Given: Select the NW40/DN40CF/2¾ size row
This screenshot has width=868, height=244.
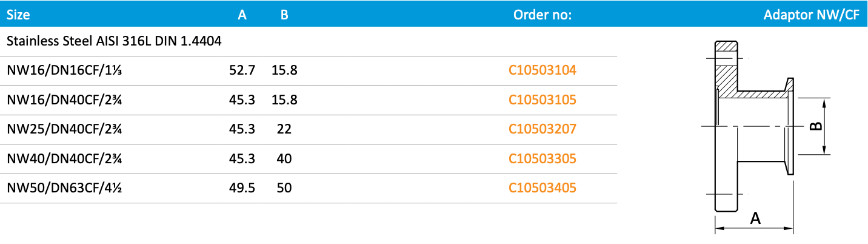Looking at the screenshot, I should coord(65,158).
